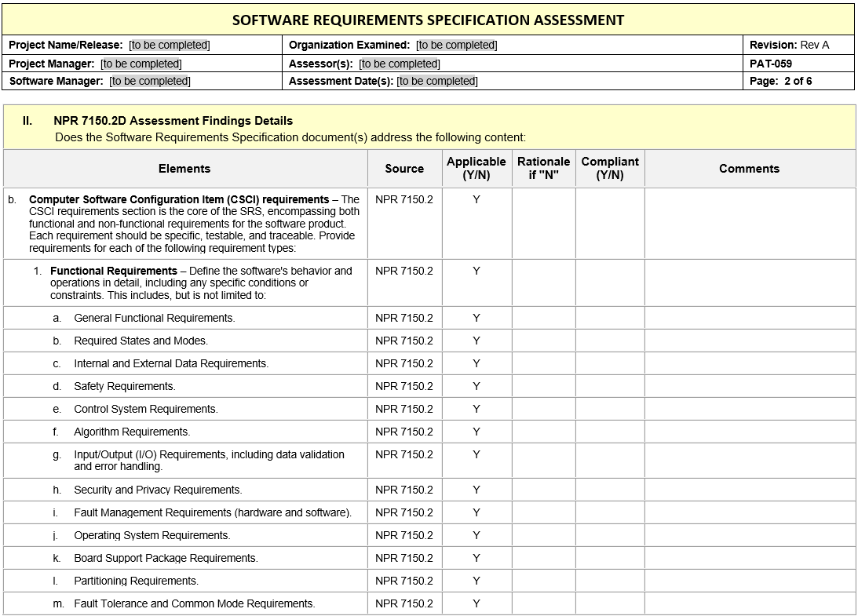Click the Assessor(s) 'to be completed' field
Image resolution: width=858 pixels, height=616 pixels.
pyautogui.click(x=400, y=64)
